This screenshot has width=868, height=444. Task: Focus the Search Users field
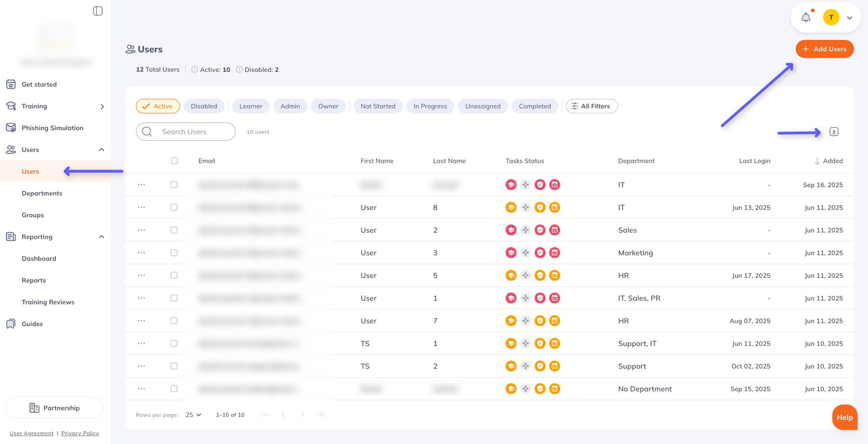coord(185,132)
